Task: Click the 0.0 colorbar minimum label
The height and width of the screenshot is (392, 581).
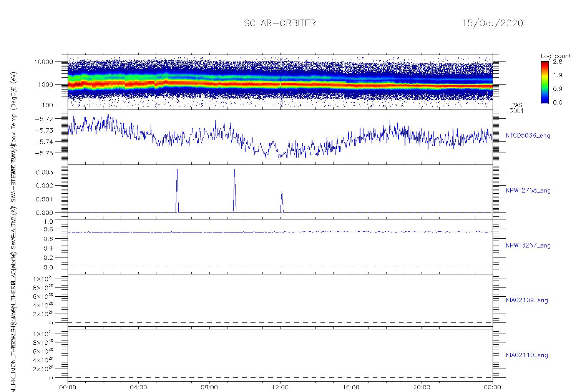Action: pos(558,102)
